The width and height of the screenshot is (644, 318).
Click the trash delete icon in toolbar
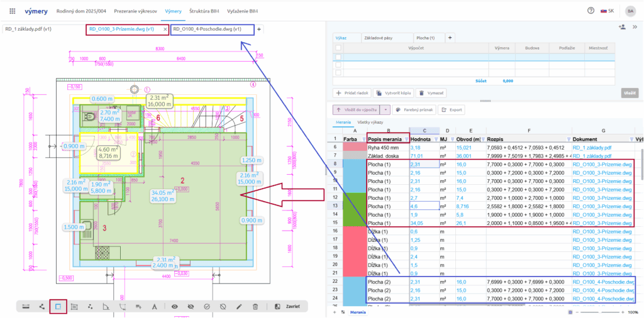coord(255,306)
